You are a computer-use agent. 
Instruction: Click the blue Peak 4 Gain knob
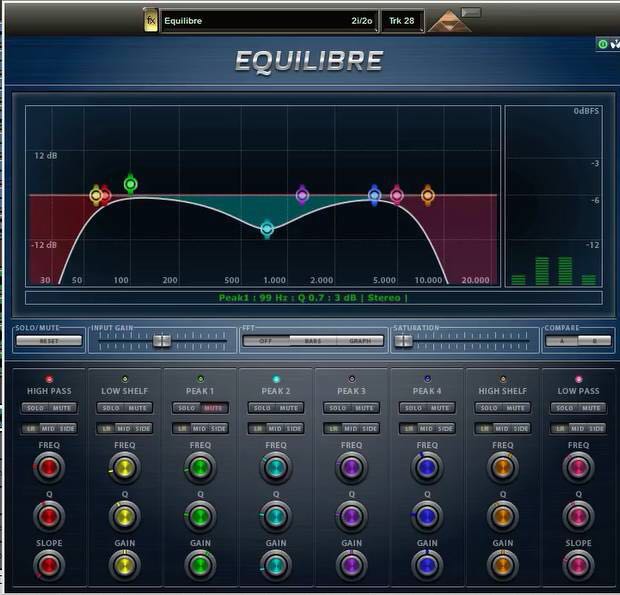427,565
